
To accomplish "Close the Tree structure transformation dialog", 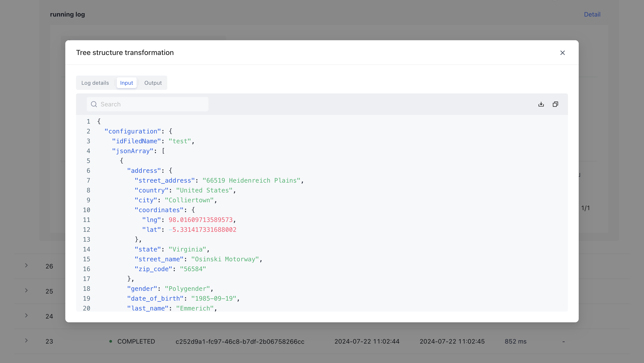I will pyautogui.click(x=562, y=53).
